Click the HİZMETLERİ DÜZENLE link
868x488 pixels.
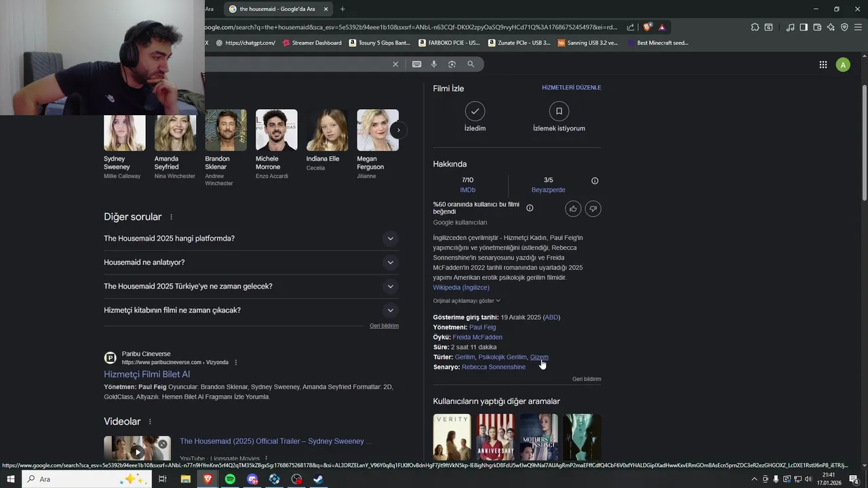point(571,87)
